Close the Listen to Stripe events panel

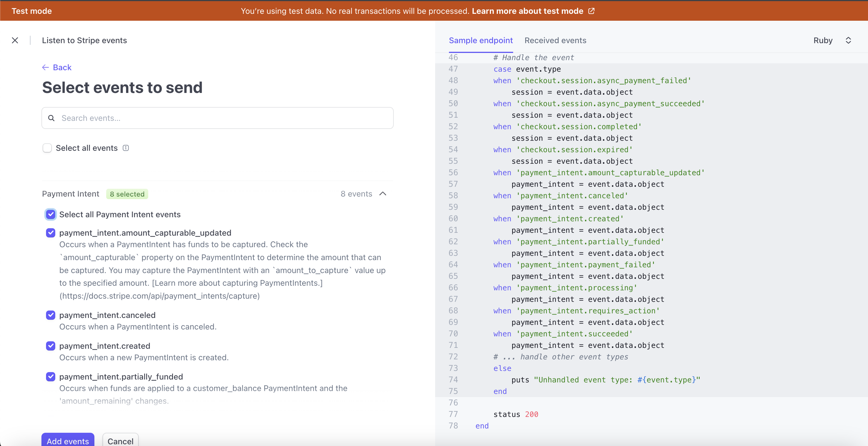pyautogui.click(x=15, y=40)
